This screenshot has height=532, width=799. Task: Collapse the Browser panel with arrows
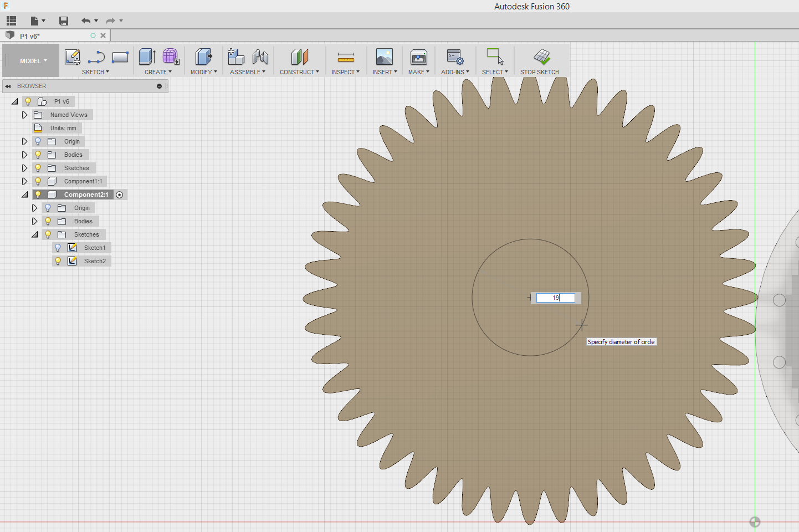tap(8, 86)
